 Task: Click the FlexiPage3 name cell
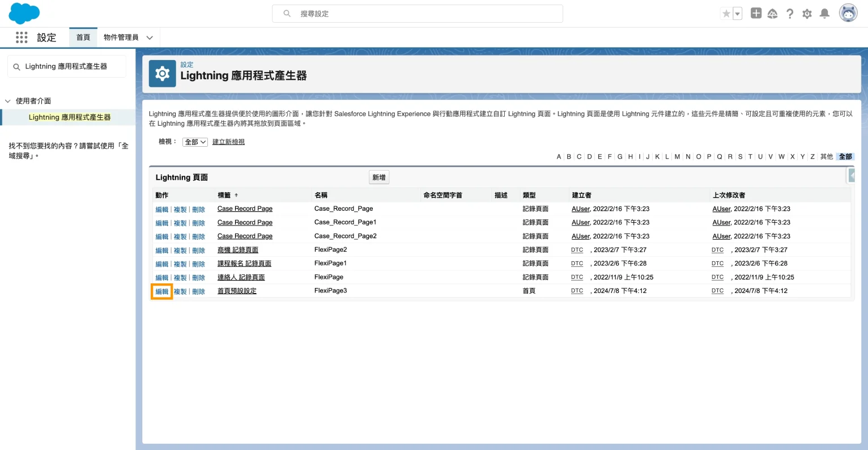[330, 291]
